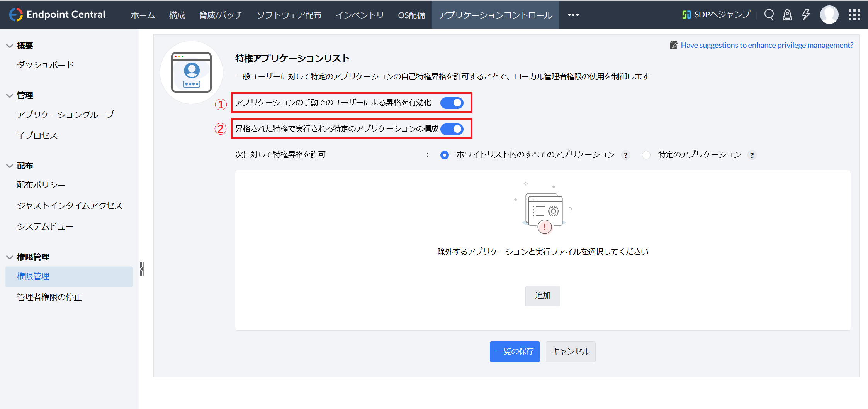This screenshot has width=868, height=409.
Task: Open 子プロセス in the sidebar
Action: (x=37, y=135)
